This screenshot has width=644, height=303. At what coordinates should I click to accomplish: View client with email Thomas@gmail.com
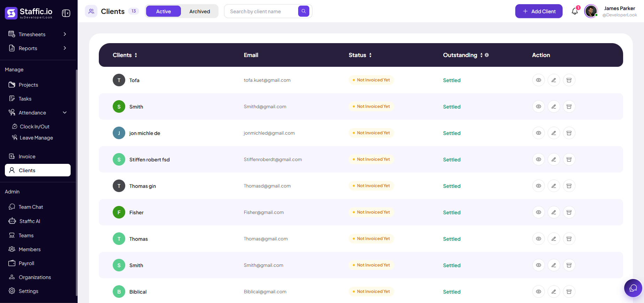coord(539,239)
